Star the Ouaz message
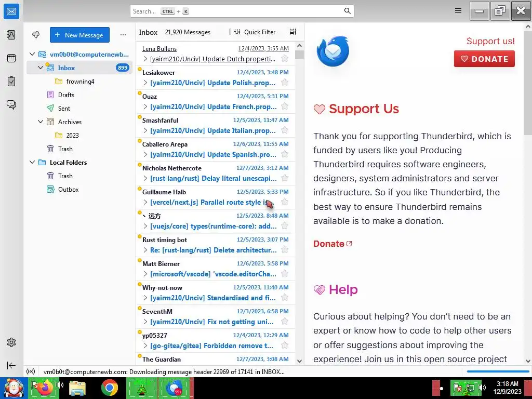This screenshot has width=532, height=399. pyautogui.click(x=285, y=107)
